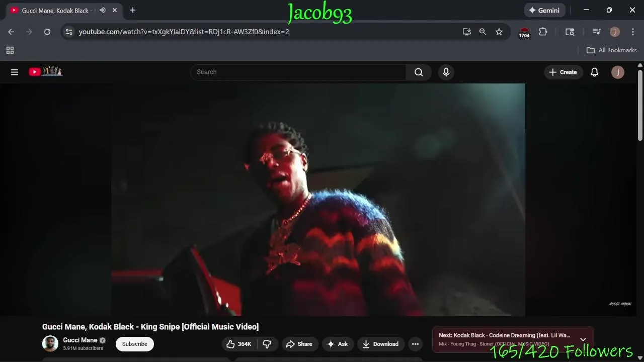Click the address bar URL

[x=184, y=32]
